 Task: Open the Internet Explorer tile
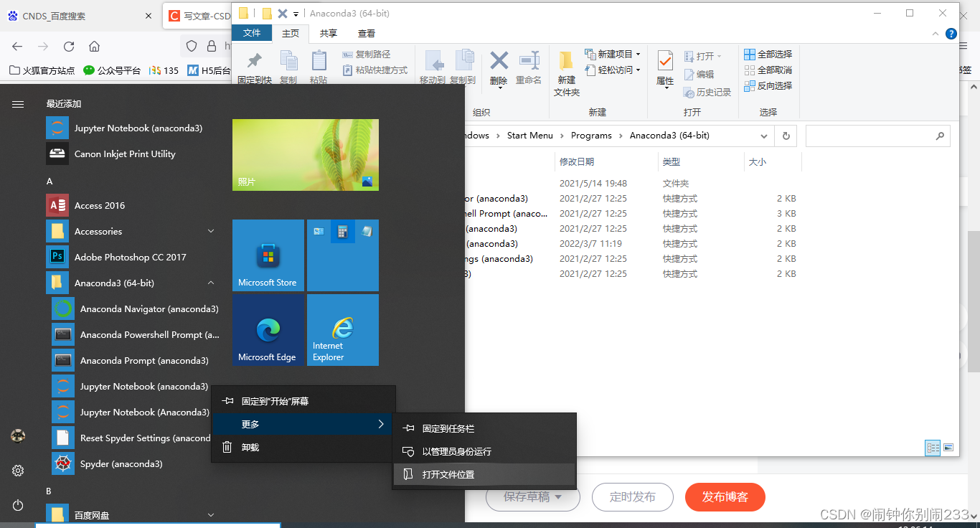[x=343, y=330]
